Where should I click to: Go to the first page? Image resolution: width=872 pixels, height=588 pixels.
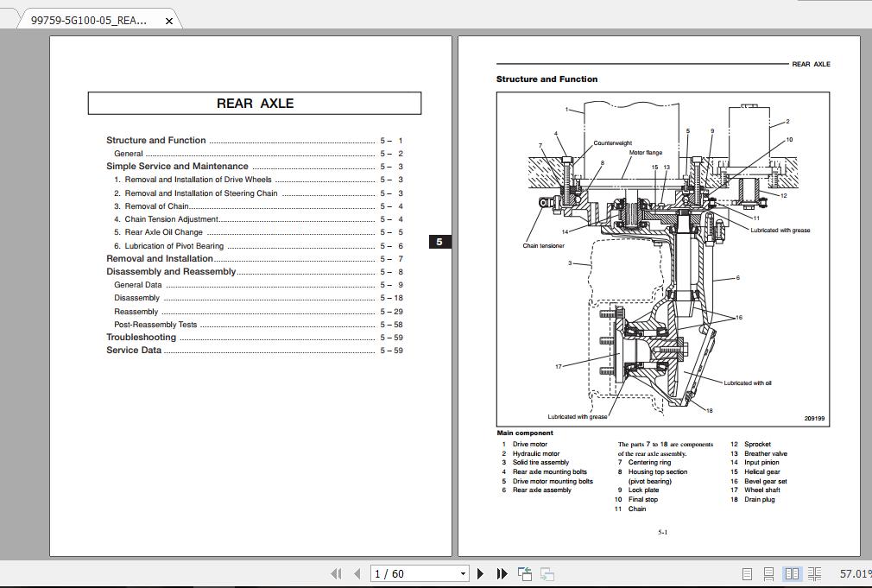pyautogui.click(x=336, y=573)
